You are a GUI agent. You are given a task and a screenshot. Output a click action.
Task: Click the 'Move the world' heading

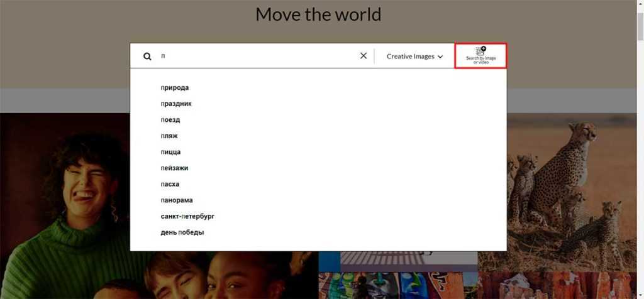(318, 14)
